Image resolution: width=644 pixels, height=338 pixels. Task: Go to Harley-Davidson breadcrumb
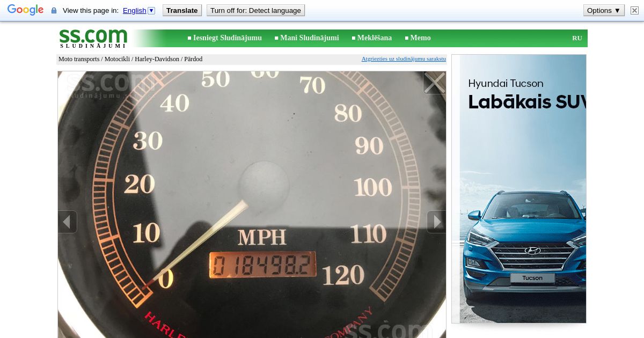tap(157, 59)
